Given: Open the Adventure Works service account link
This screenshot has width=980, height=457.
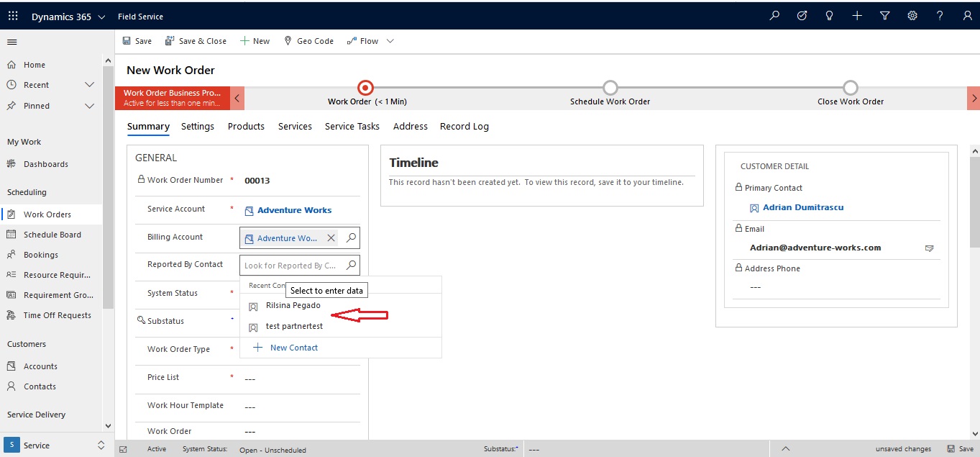Looking at the screenshot, I should coord(295,210).
